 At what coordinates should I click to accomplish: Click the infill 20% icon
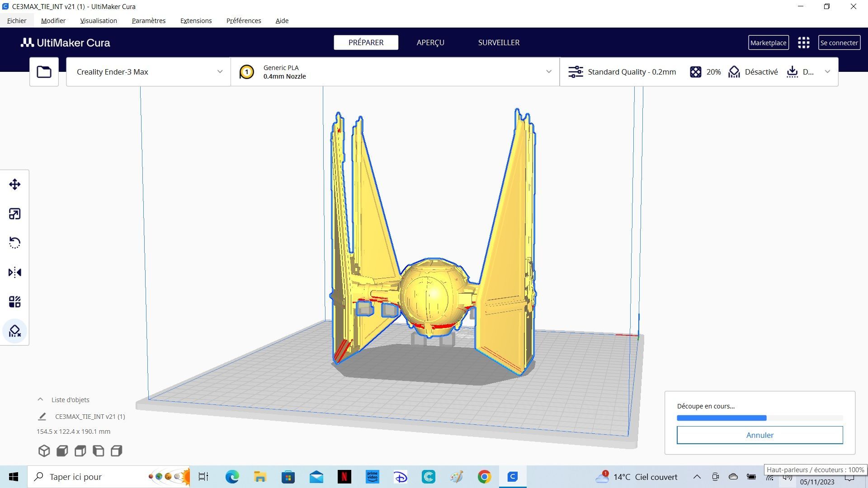coord(695,72)
